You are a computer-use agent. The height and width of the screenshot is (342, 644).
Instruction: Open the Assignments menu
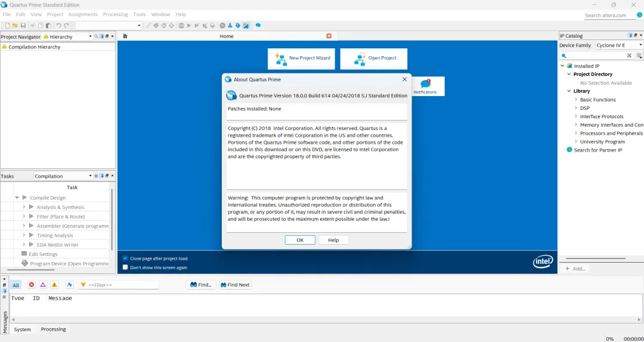(83, 14)
